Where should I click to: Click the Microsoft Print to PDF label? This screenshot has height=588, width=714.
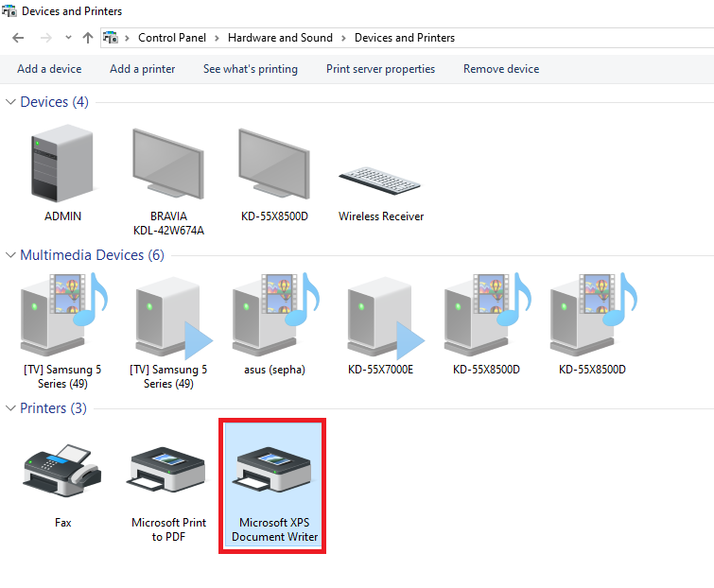169,529
